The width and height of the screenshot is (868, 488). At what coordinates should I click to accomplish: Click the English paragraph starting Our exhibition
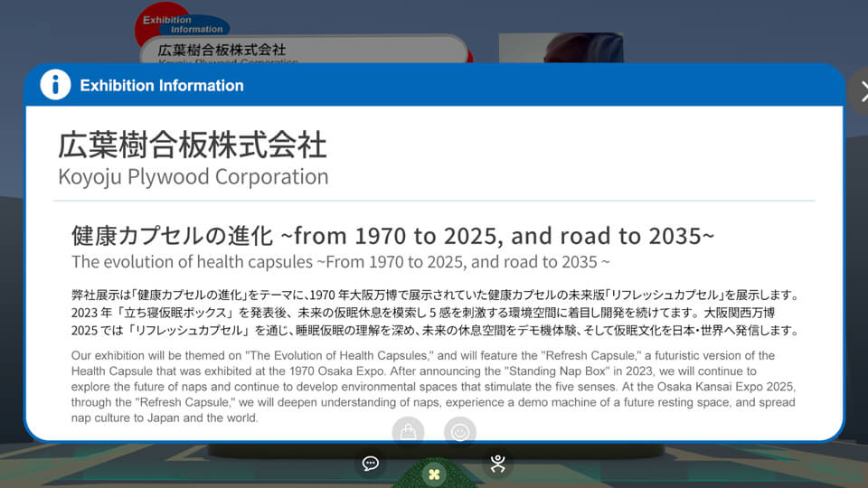(x=433, y=387)
